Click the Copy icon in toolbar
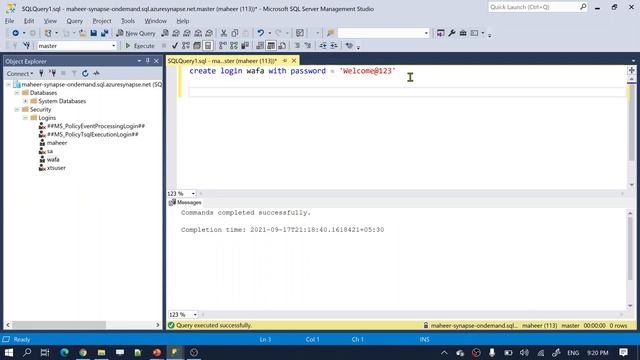640x360 pixels. coord(235,33)
